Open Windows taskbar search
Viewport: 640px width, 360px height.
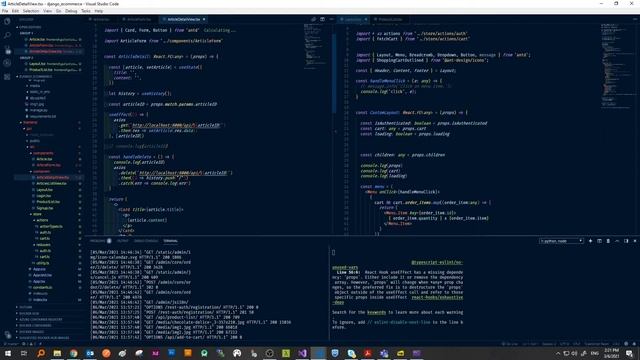point(41,353)
